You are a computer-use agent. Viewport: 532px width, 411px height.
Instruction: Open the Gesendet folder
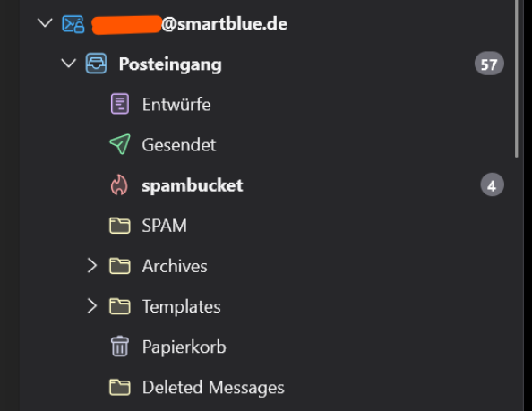point(178,145)
